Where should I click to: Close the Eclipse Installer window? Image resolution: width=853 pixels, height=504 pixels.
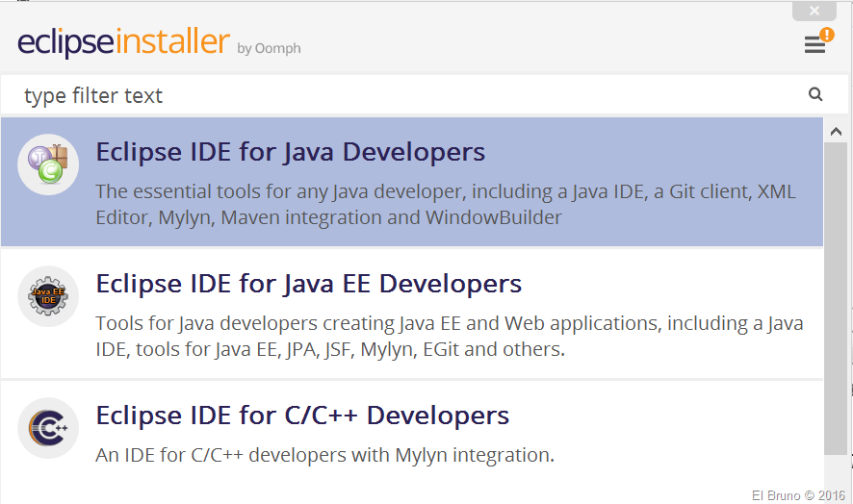pyautogui.click(x=814, y=11)
